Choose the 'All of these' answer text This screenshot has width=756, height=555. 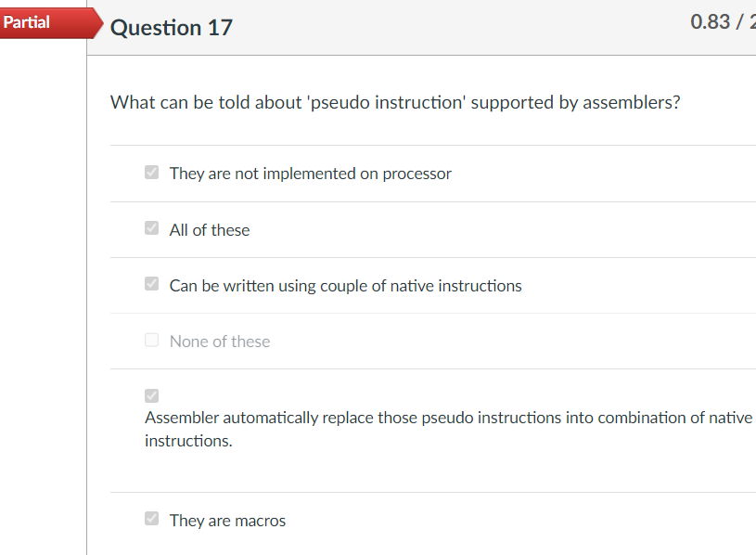tap(210, 230)
